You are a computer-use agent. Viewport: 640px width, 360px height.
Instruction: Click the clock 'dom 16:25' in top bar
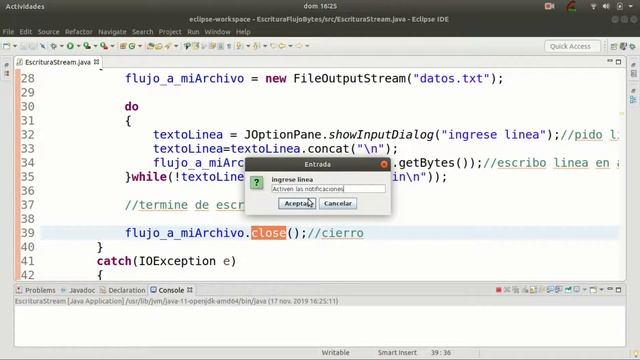(x=320, y=6)
